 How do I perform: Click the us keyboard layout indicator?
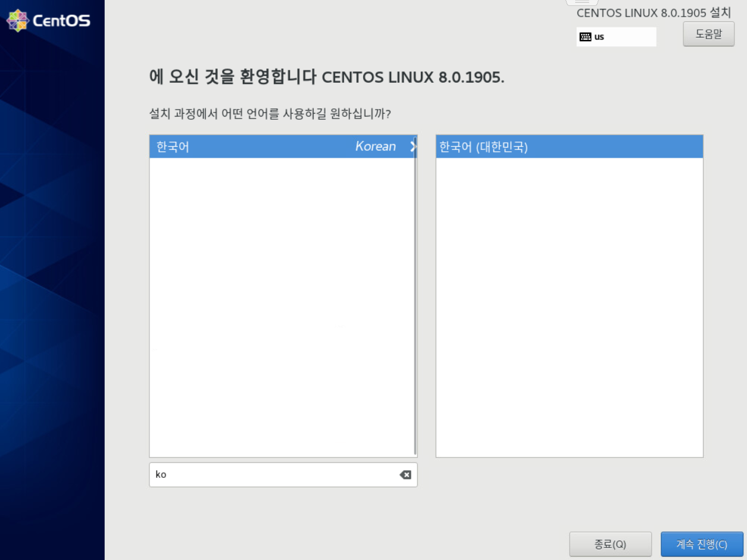(616, 37)
